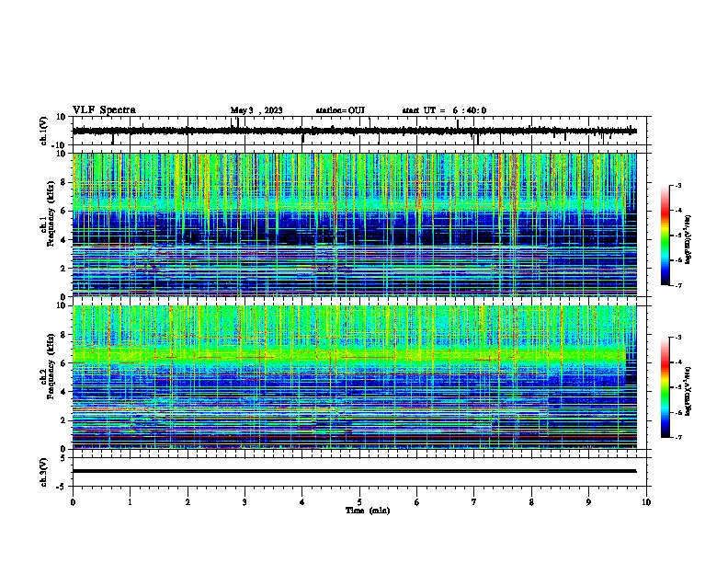This screenshot has height=563, width=728.
Task: Click the color bar beside ch.2 spectrogram
Action: point(665,387)
